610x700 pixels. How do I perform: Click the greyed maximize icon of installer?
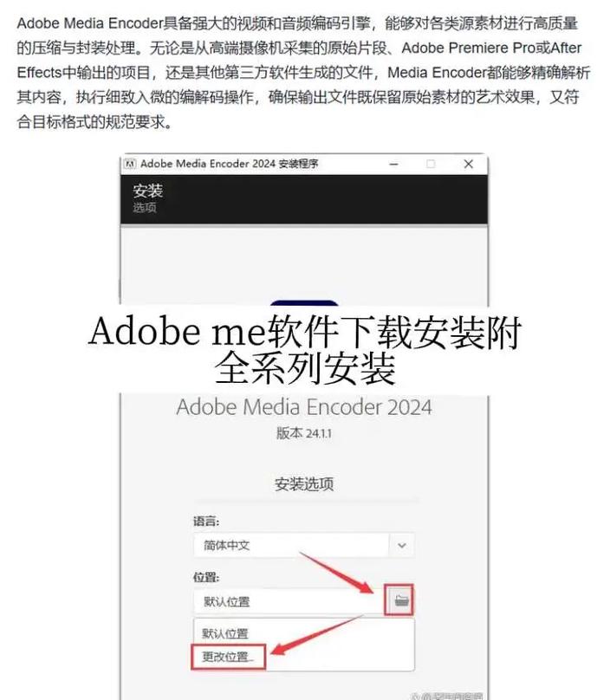[x=431, y=164]
